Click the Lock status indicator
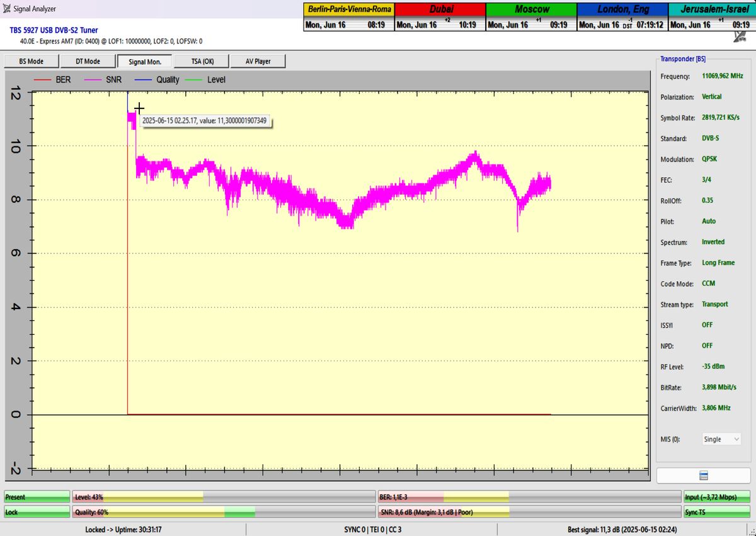 [37, 512]
